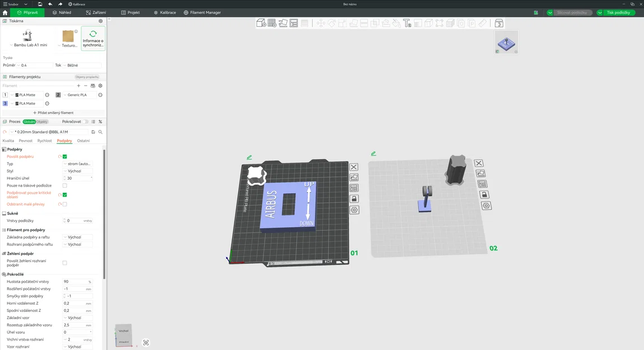
Task: Switch process scope to Globální
Action: tap(29, 122)
